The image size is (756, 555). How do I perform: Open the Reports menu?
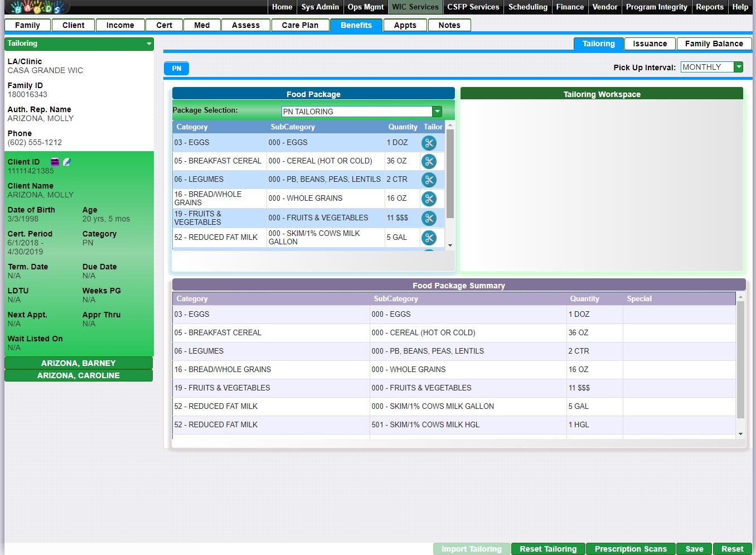[709, 7]
